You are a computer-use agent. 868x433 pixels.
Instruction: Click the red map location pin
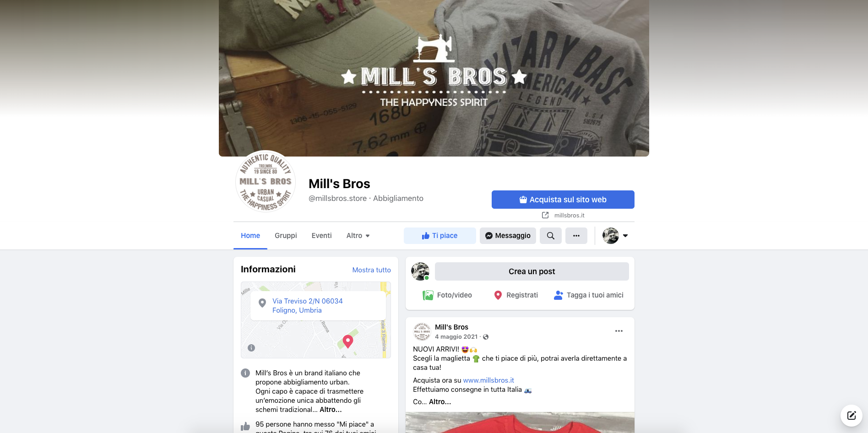click(348, 341)
